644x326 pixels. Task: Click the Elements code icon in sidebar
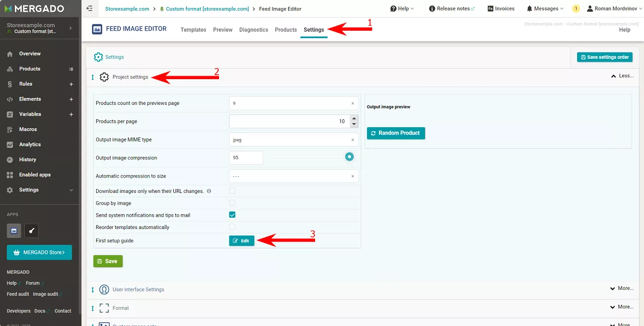point(10,99)
